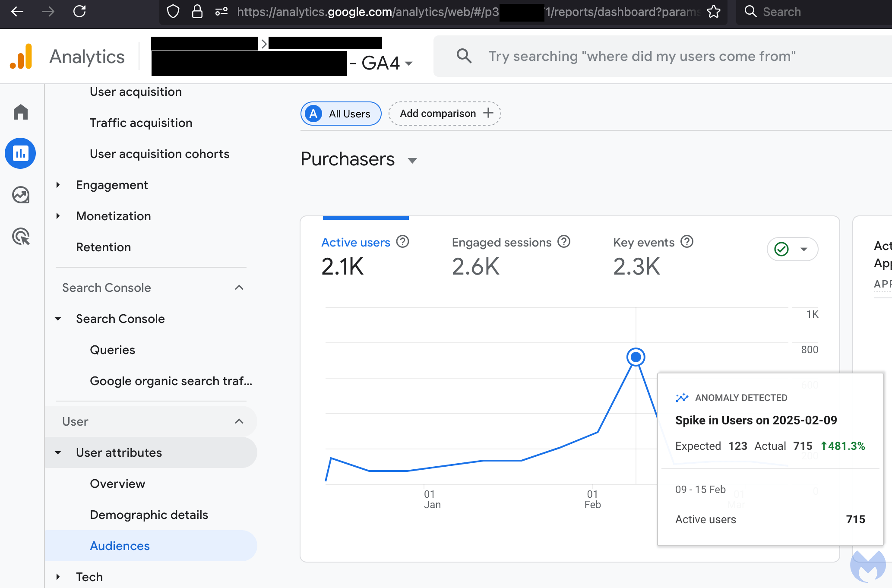Collapse the Search Console collection

[239, 288]
